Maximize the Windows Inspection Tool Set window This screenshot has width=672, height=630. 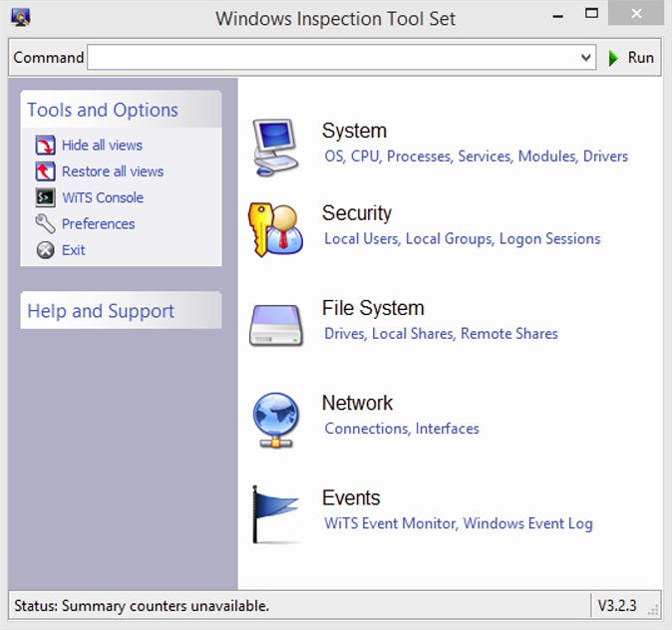591,14
